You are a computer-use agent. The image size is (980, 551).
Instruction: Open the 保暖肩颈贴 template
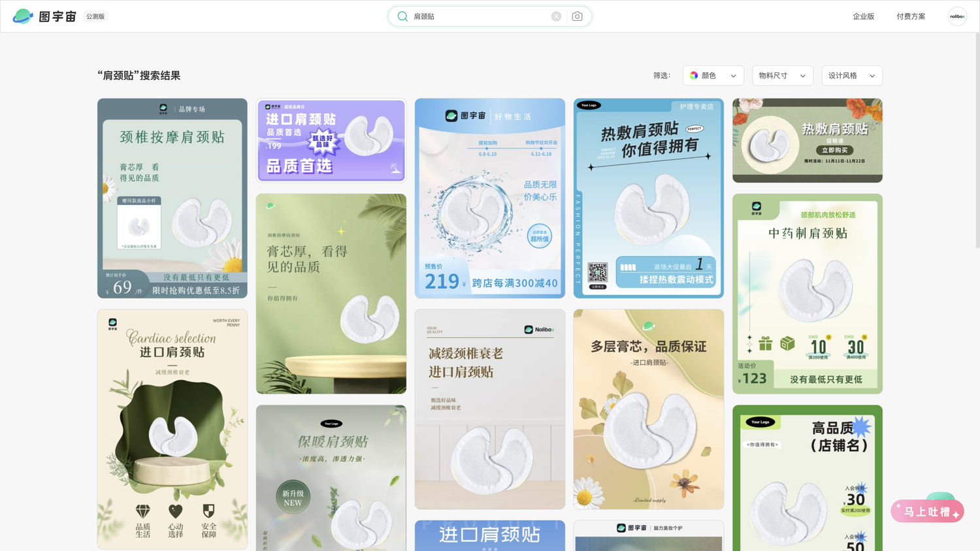tap(331, 478)
